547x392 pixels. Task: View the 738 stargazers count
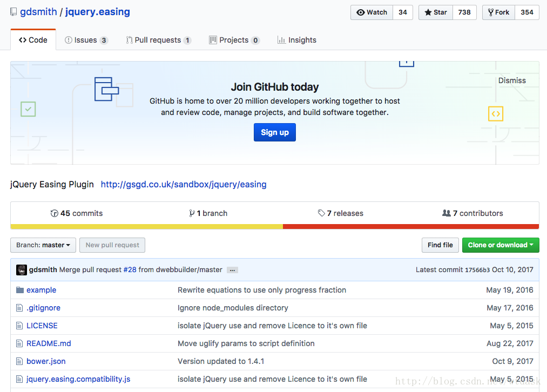[465, 12]
